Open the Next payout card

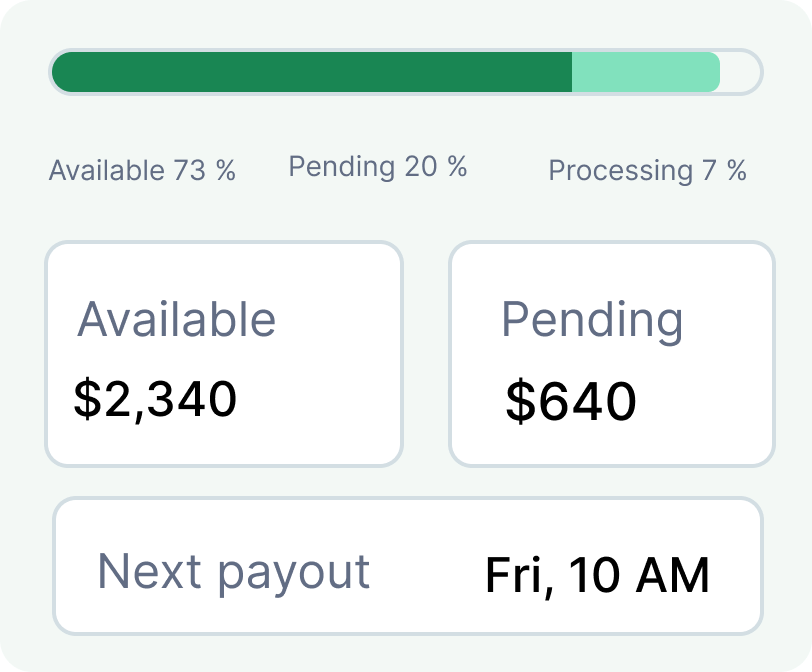(x=407, y=566)
